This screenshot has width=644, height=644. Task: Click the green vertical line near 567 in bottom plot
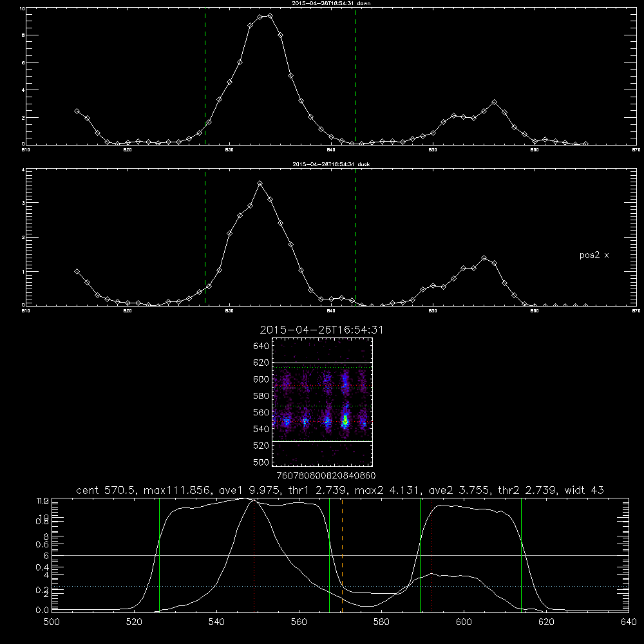(x=329, y=554)
